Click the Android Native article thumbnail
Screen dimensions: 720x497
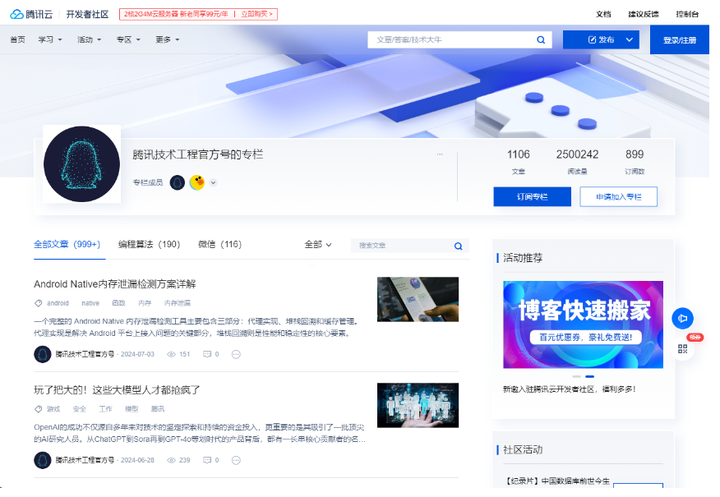pyautogui.click(x=418, y=299)
